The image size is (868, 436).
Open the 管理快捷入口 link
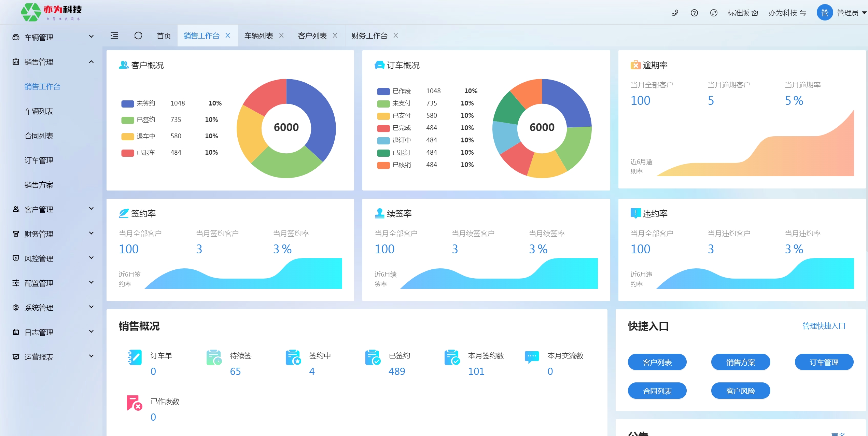click(824, 326)
